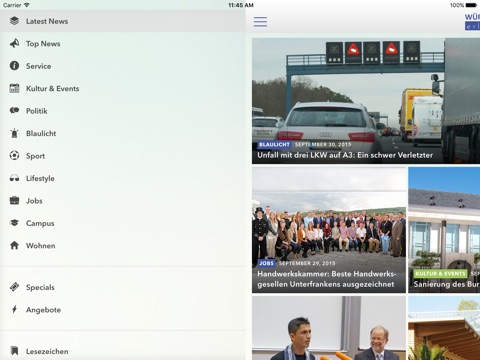Click the Wohnen house icon

14,245
